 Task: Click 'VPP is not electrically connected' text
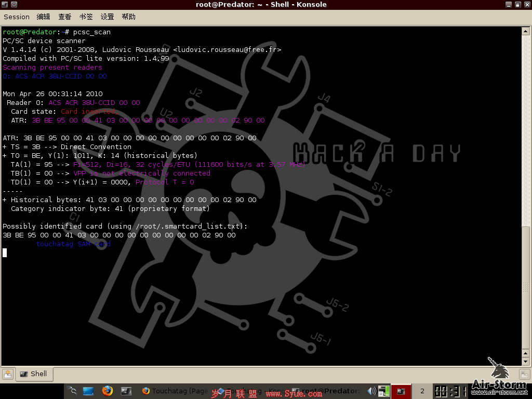[142, 173]
